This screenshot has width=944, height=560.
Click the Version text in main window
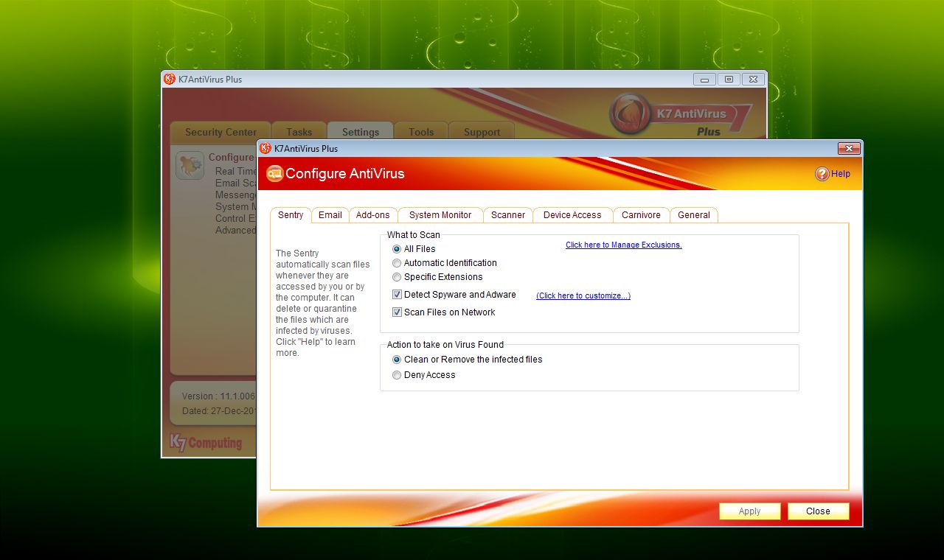coord(218,396)
